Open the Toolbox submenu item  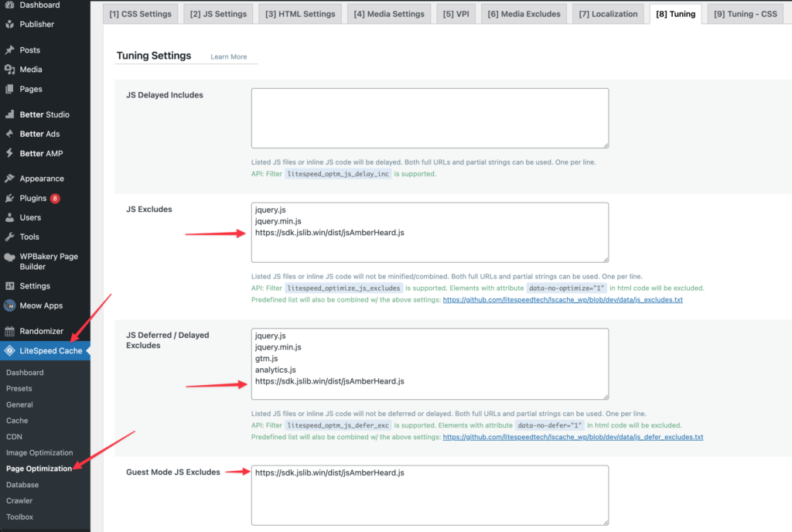tap(19, 517)
